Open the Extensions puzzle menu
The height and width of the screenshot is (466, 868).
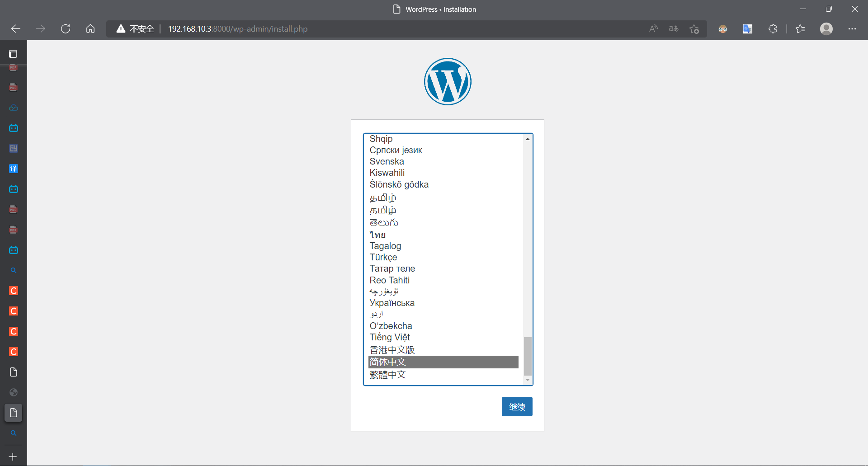click(773, 29)
